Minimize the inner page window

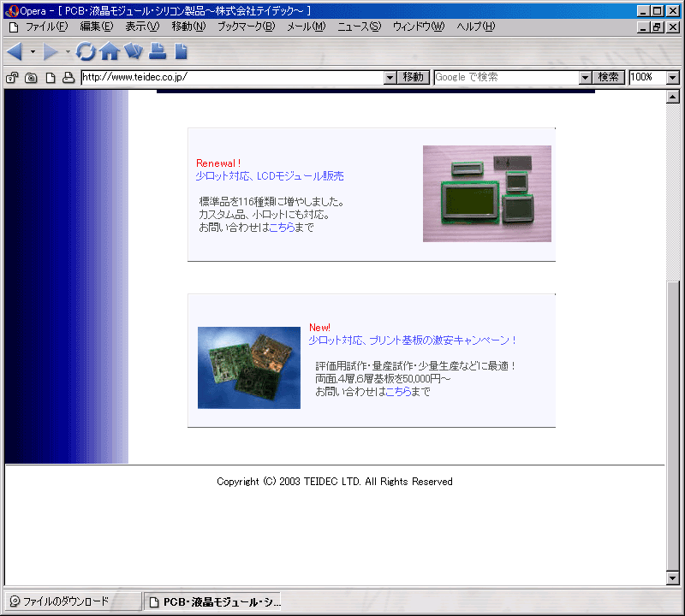(643, 27)
